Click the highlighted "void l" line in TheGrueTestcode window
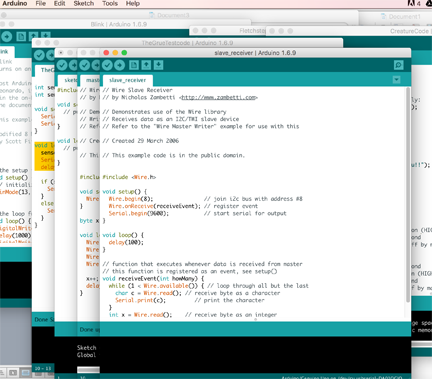The image size is (432, 379). (44, 145)
